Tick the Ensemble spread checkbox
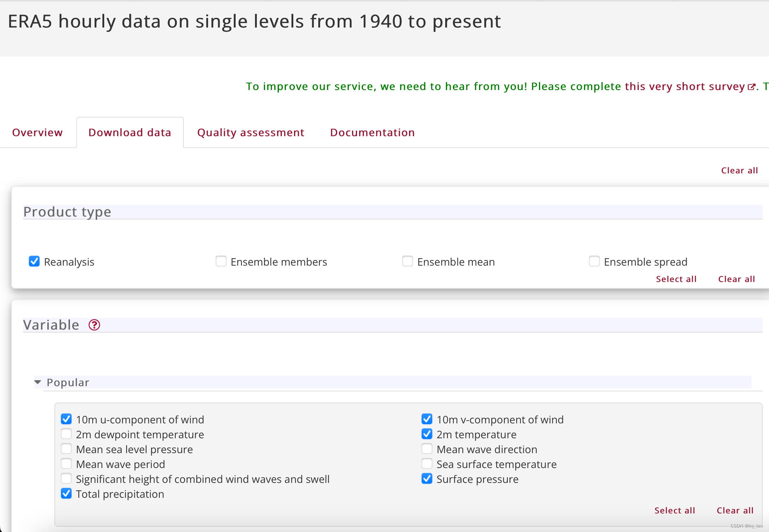The image size is (769, 532). coord(594,262)
